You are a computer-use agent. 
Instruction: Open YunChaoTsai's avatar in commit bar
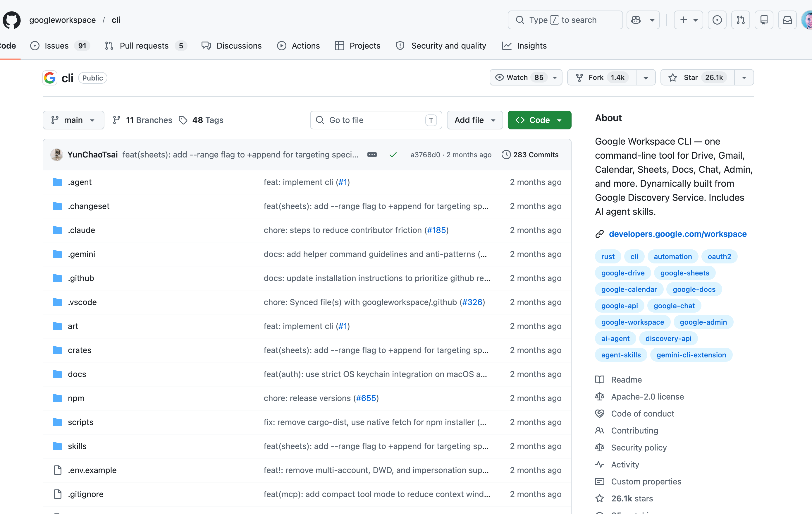(x=57, y=155)
